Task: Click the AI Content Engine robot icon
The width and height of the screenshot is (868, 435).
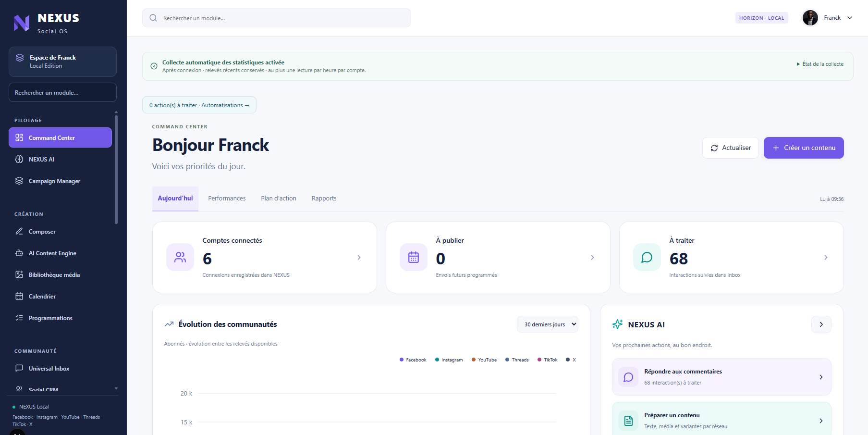Action: (x=19, y=253)
